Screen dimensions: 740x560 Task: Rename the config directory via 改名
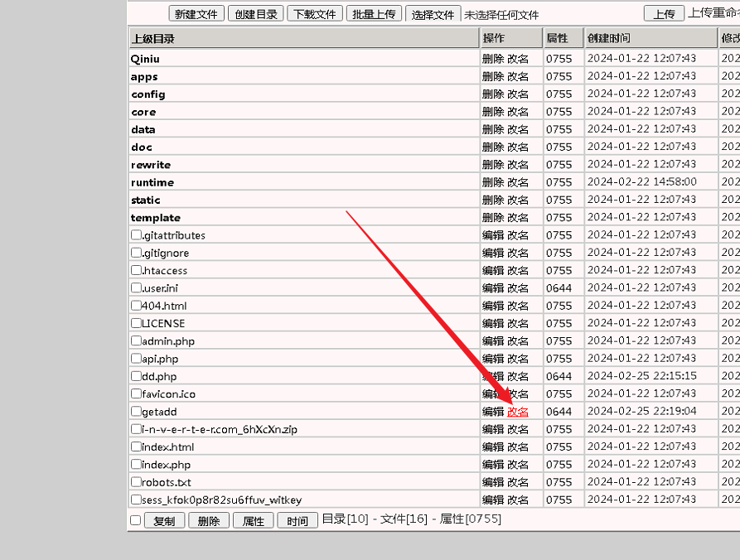518,94
